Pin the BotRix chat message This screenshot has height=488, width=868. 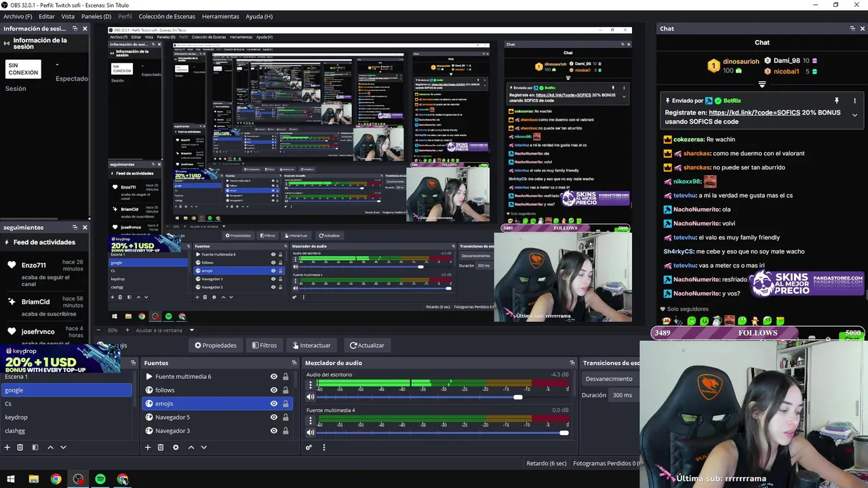tap(836, 100)
